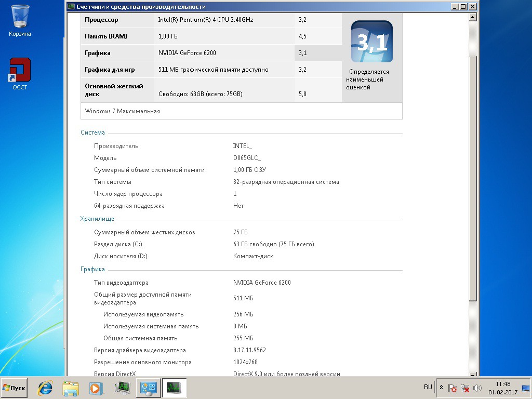532x399 pixels.
Task: Click 32-разрядная операционная система value
Action: point(286,182)
